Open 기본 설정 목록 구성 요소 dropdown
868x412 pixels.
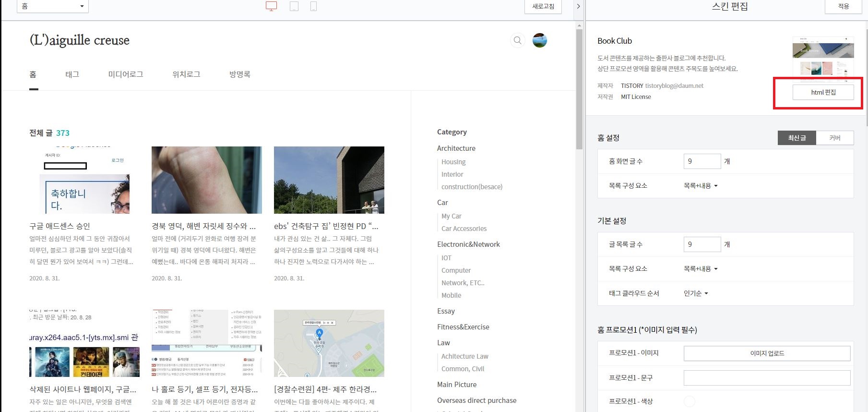[x=701, y=269]
